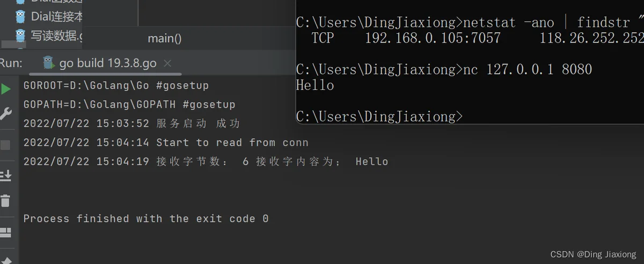Close the 'go build 19.3.8.go' tab
This screenshot has width=644, height=264.
tap(167, 63)
